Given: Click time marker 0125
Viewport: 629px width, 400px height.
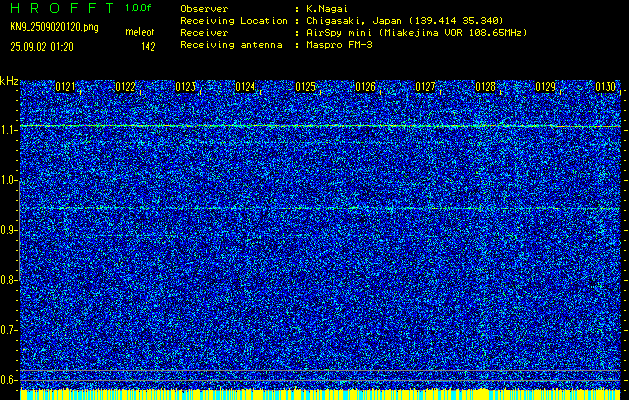Looking at the screenshot, I should click(x=305, y=87).
